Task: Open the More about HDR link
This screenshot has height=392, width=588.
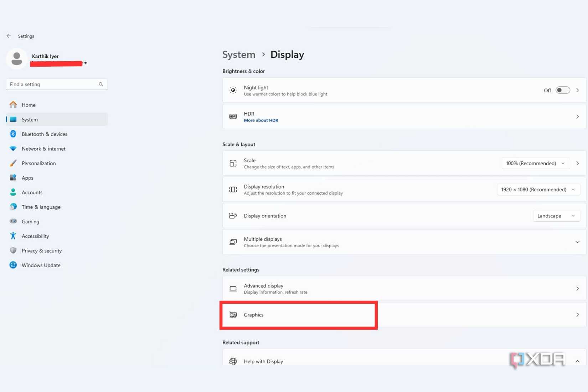Action: coord(261,120)
